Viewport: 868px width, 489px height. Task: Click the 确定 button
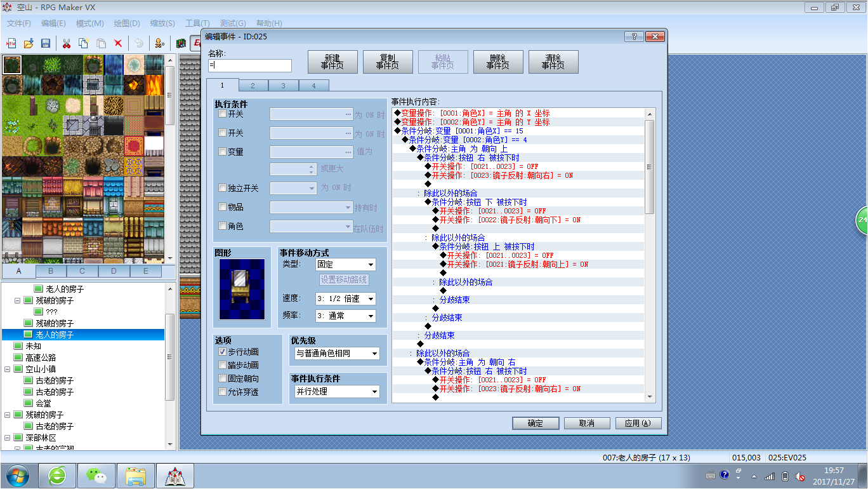tap(536, 423)
